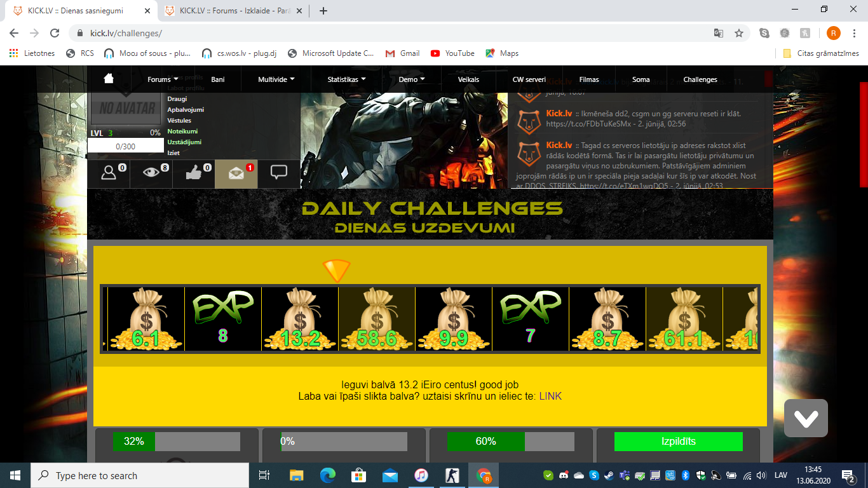The image size is (868, 488).
Task: Open the Bani menu item
Action: [x=217, y=79]
